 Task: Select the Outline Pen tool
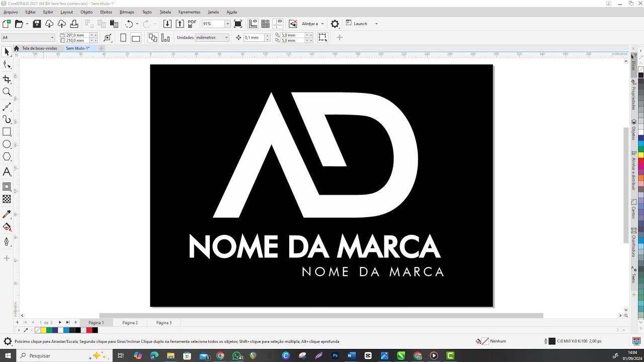click(x=7, y=242)
